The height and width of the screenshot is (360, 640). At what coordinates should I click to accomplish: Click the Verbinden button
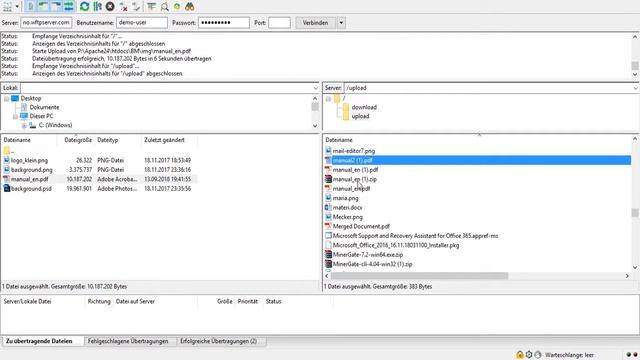click(316, 23)
